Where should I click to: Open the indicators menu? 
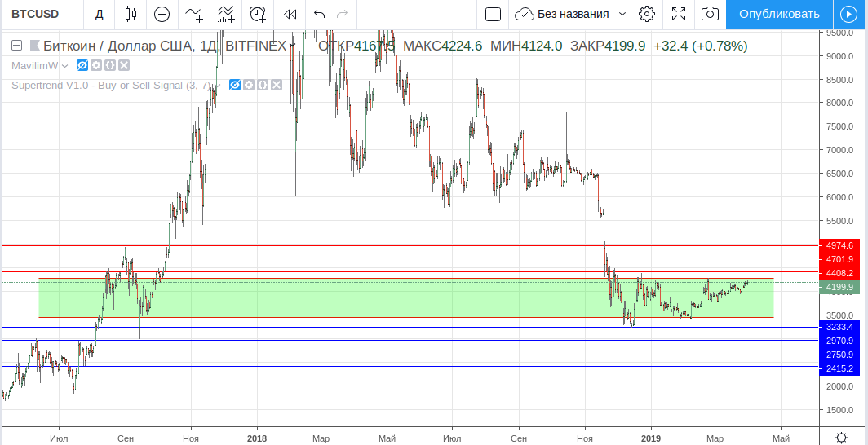pyautogui.click(x=194, y=14)
